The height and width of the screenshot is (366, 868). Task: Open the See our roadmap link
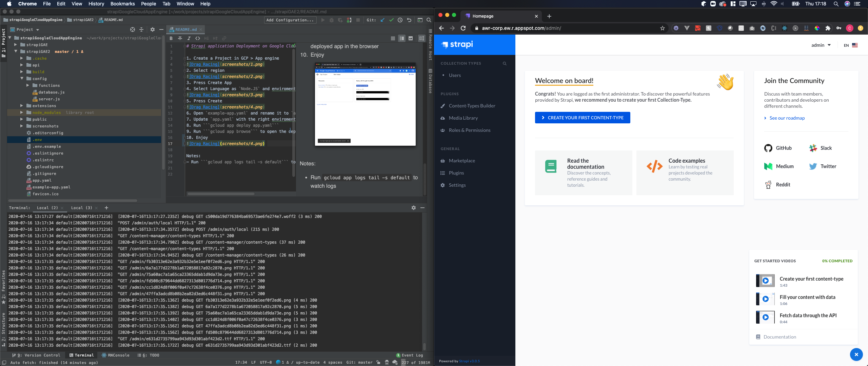[787, 118]
